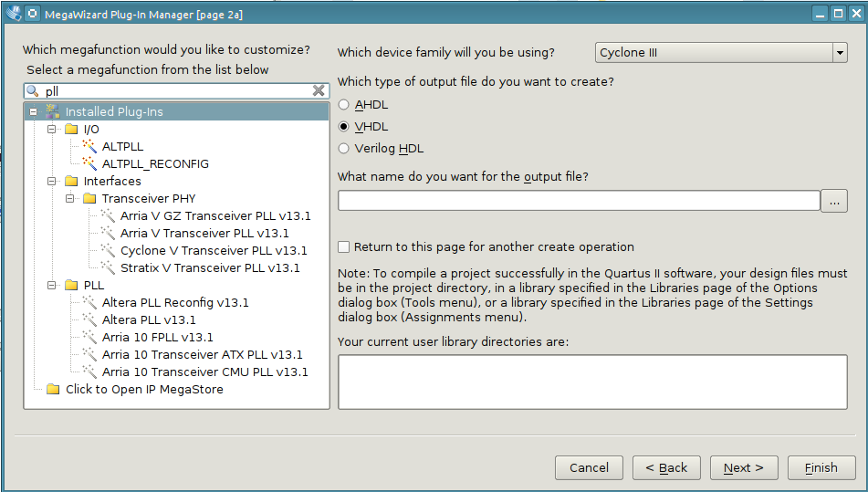Click the Installed Plug-Ins root icon

coord(53,111)
